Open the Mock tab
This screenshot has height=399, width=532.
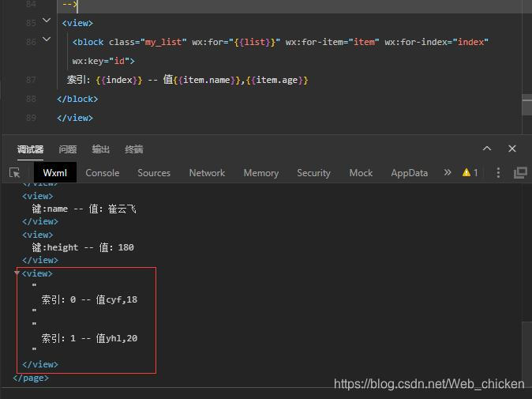click(x=361, y=173)
